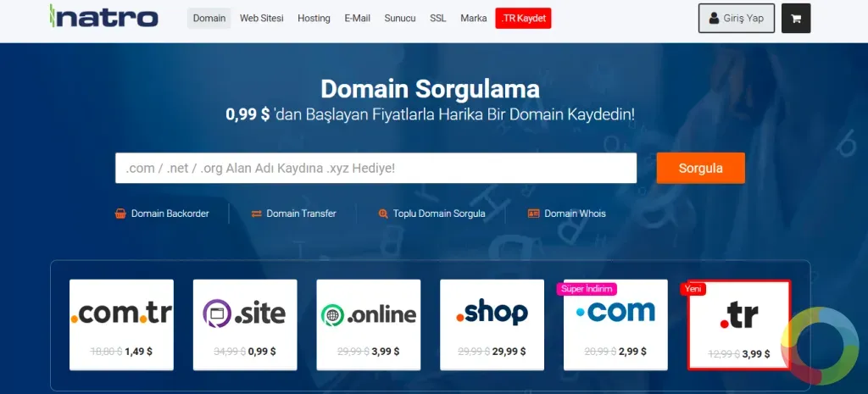
Task: Open the Domain Transfer link
Action: click(293, 214)
